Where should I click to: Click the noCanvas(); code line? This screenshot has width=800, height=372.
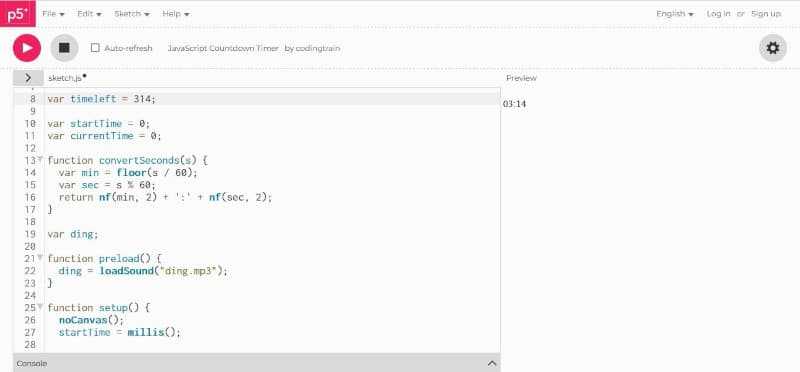(91, 319)
